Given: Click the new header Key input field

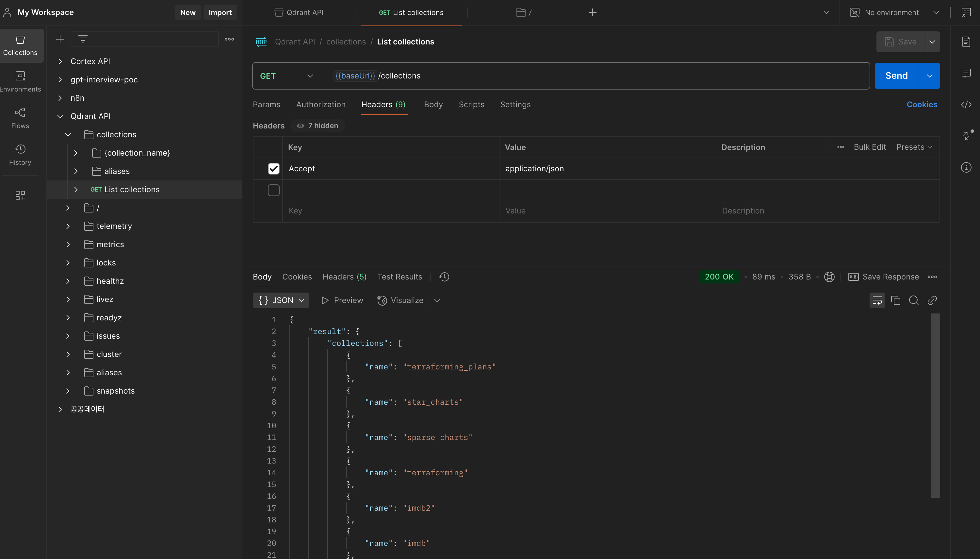Looking at the screenshot, I should [390, 211].
